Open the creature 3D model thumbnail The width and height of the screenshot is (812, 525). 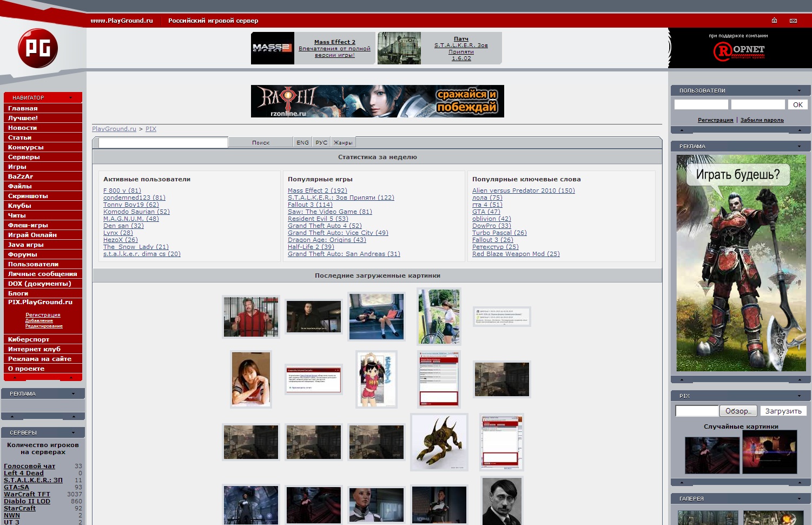click(x=439, y=442)
